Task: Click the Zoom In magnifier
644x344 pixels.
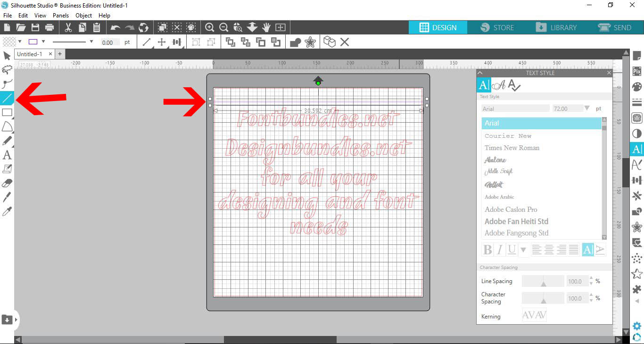Action: tap(210, 27)
